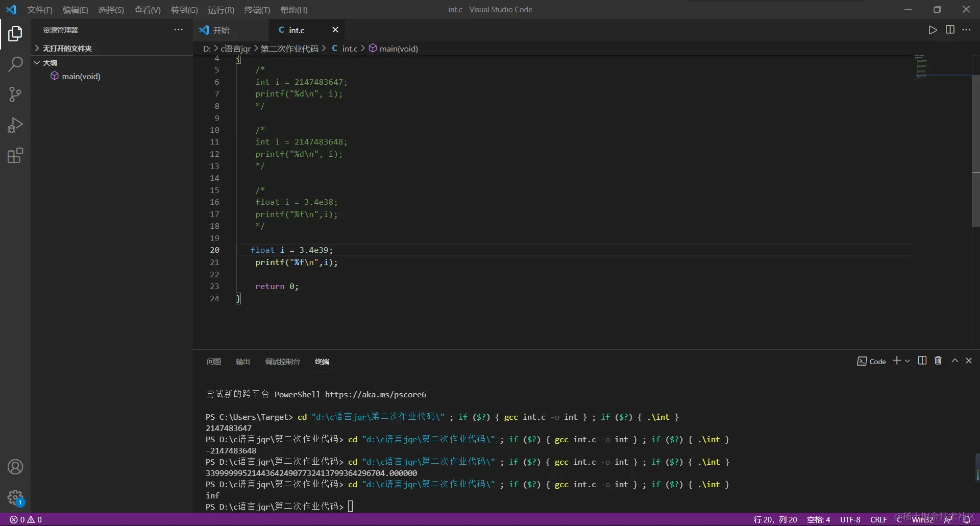Screen dimensions: 980x526
Task: Open the 终端(T) menu
Action: click(257, 10)
